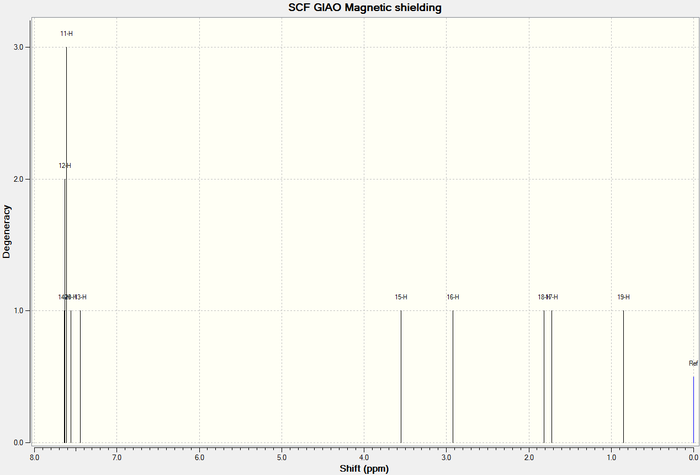The image size is (700, 475).
Task: Click the Shift (ppm) axis label
Action: (364, 469)
